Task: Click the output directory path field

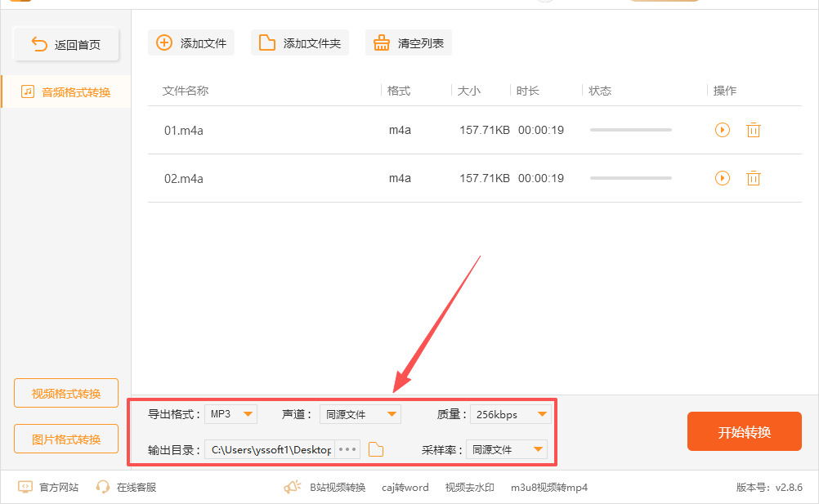Action: [x=270, y=450]
